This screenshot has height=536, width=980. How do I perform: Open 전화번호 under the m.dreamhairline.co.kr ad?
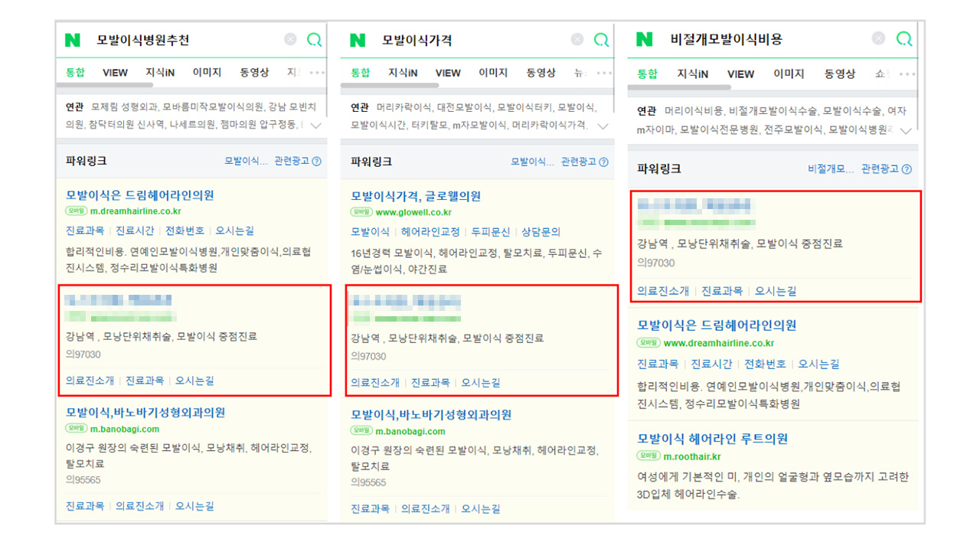pyautogui.click(x=185, y=230)
